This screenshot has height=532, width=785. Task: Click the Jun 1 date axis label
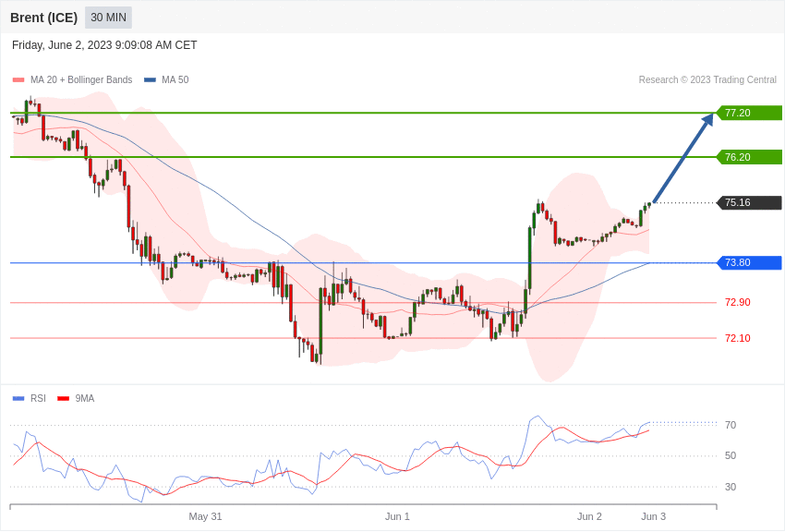(397, 516)
